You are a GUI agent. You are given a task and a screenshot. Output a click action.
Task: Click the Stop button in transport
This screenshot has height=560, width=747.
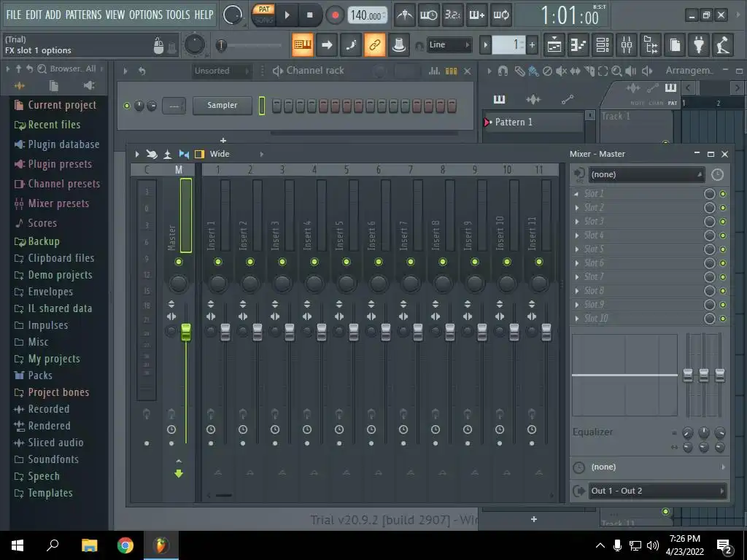click(309, 15)
